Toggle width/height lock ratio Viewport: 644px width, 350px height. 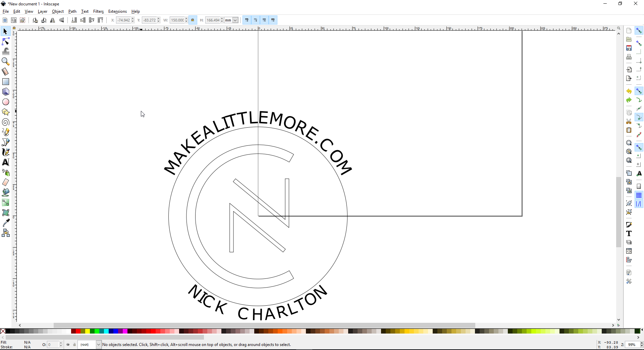tap(193, 20)
